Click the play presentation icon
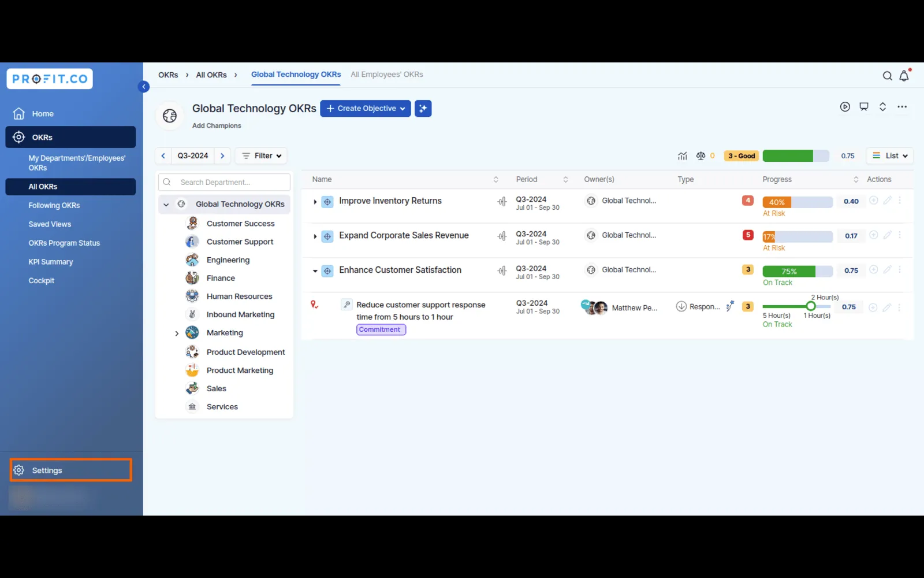Viewport: 924px width, 578px height. click(845, 107)
